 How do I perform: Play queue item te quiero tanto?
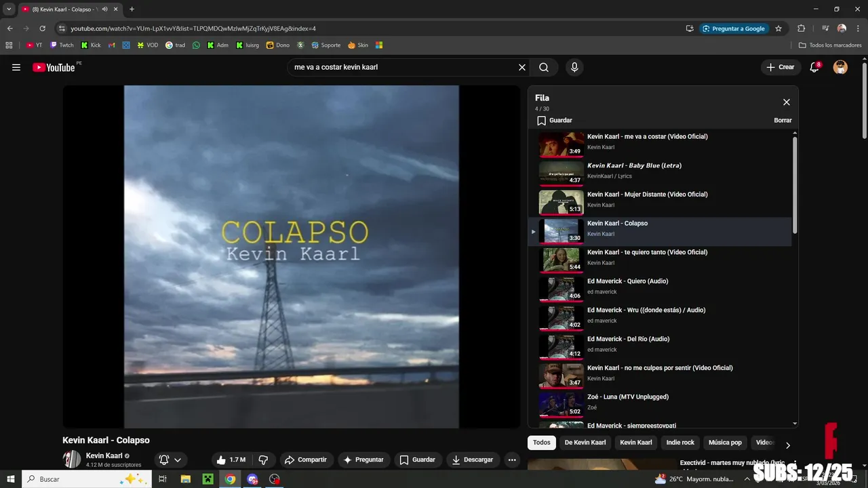tap(660, 260)
